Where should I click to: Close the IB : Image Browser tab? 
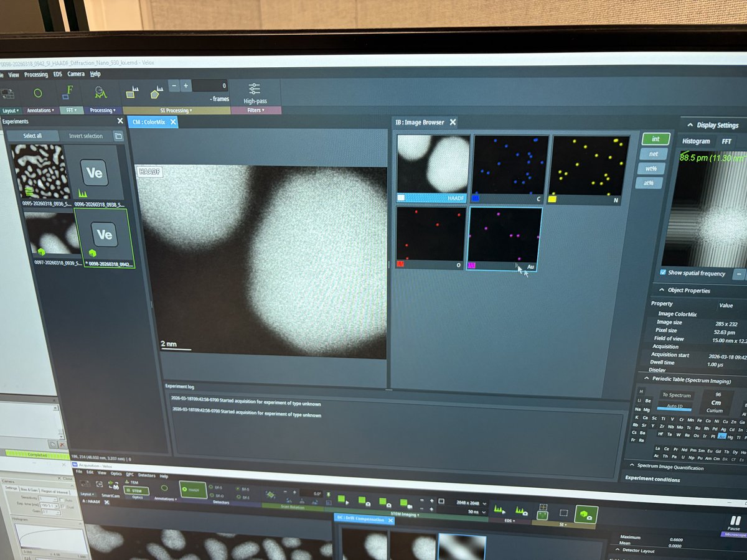click(x=453, y=123)
